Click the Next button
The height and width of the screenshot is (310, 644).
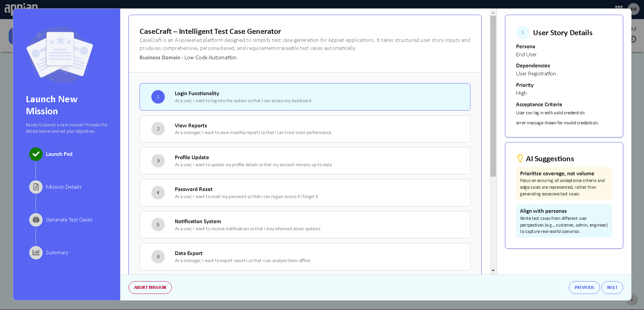point(612,288)
